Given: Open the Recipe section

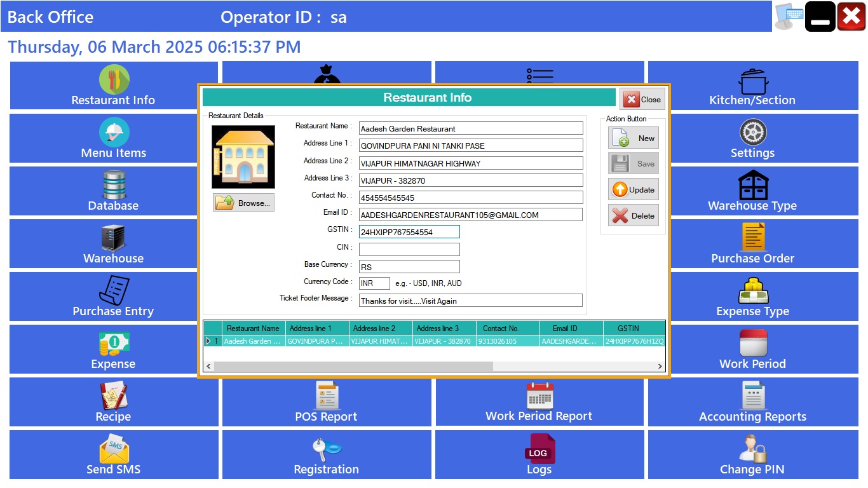Looking at the screenshot, I should [113, 402].
